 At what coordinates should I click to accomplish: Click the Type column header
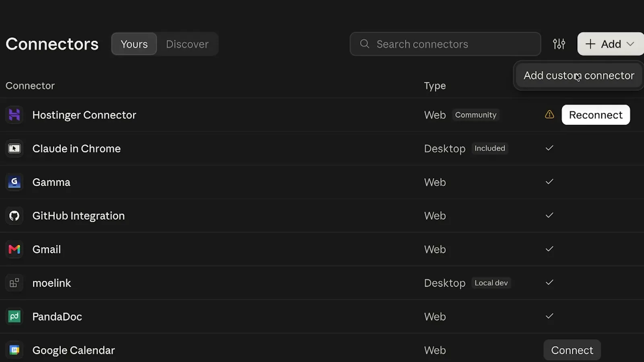pos(435,86)
